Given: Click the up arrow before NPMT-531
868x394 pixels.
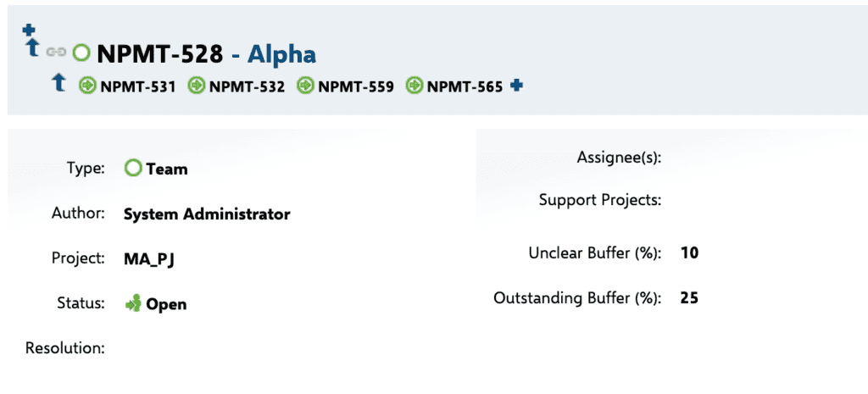Looking at the screenshot, I should click(x=58, y=83).
